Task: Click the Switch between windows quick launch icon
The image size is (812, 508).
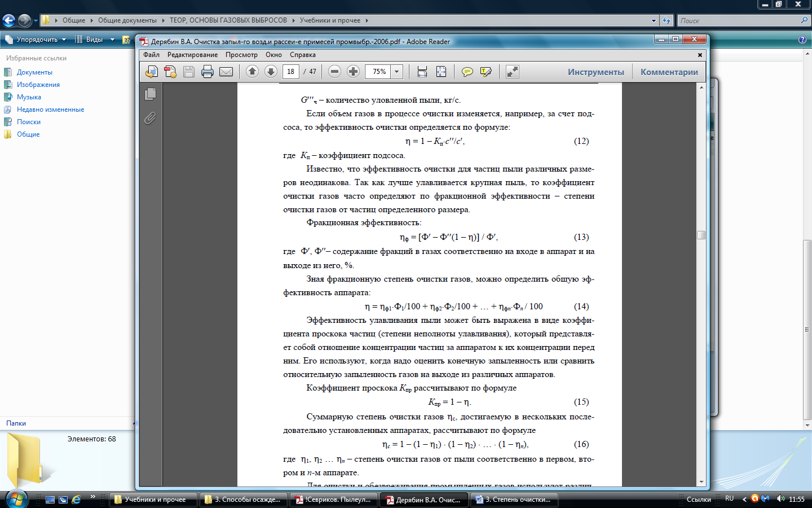Action: [x=63, y=500]
